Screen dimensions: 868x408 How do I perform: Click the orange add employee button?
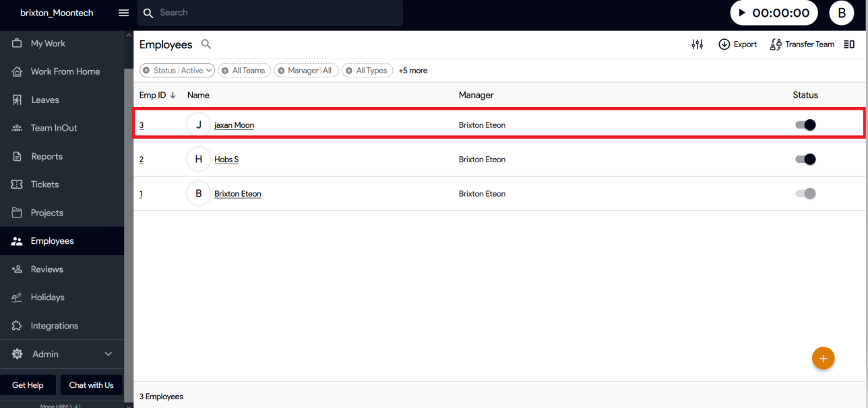[x=823, y=358]
